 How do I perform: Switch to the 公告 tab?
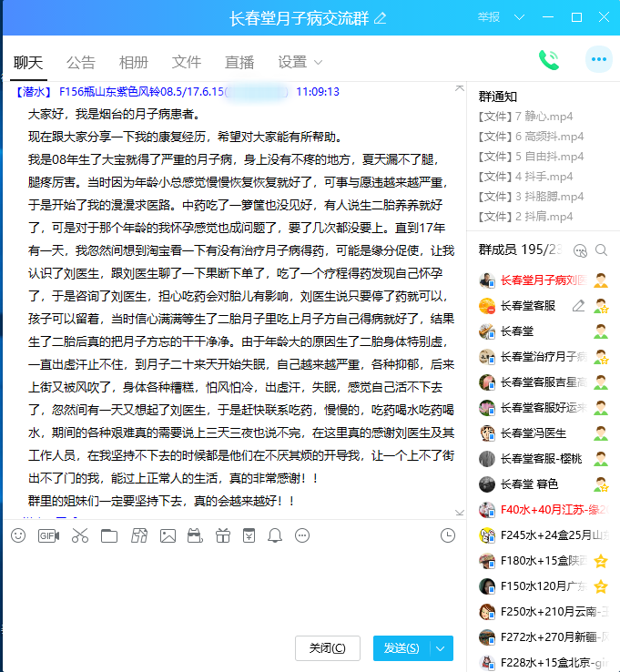[x=80, y=63]
